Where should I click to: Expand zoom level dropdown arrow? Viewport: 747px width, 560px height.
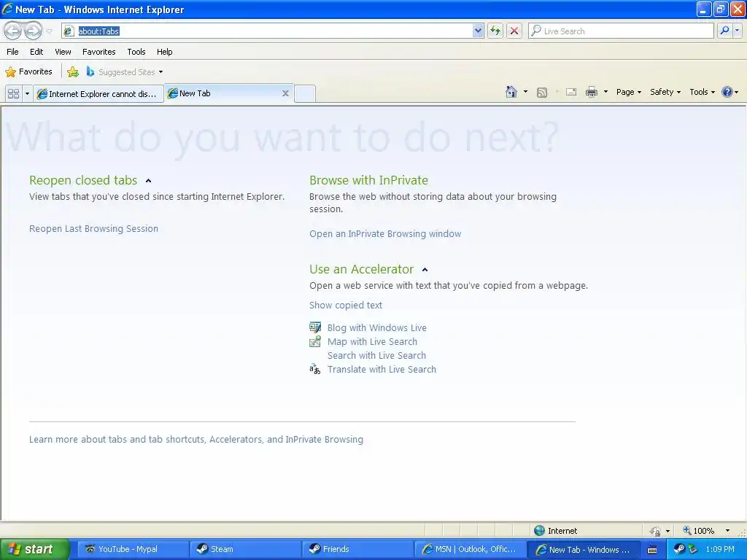727,531
